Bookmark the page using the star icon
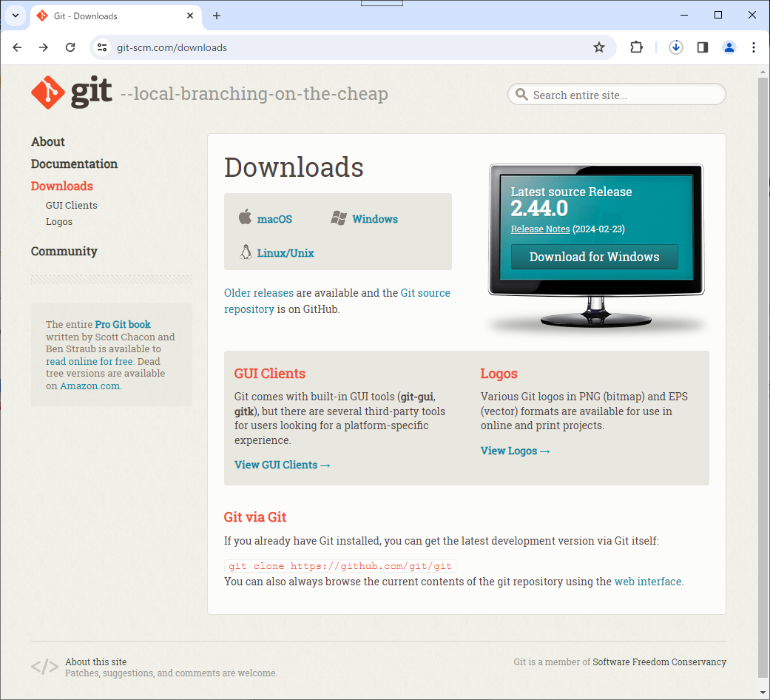 coord(599,47)
